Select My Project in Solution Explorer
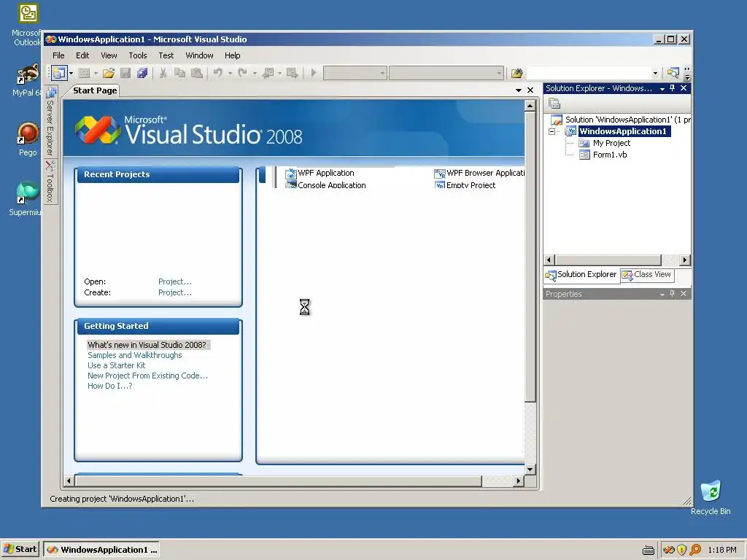The height and width of the screenshot is (560, 747). point(611,143)
